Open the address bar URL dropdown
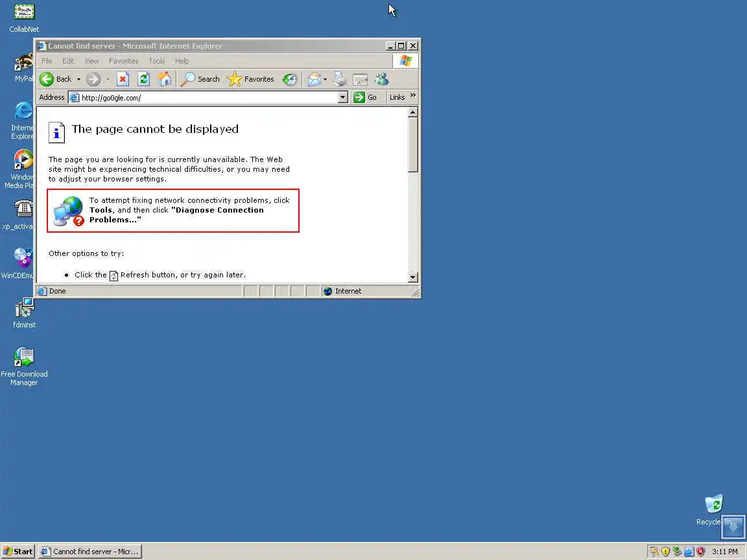This screenshot has width=747, height=560. pos(342,98)
